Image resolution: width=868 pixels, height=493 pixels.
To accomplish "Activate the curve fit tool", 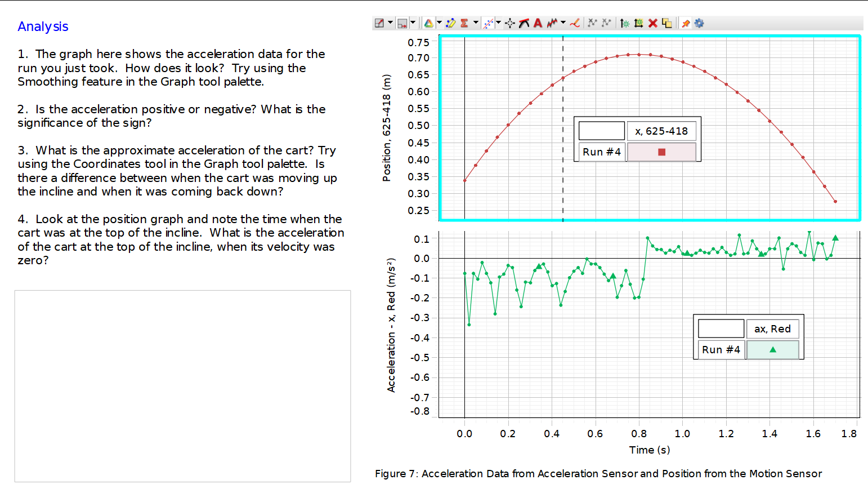I will (x=488, y=23).
